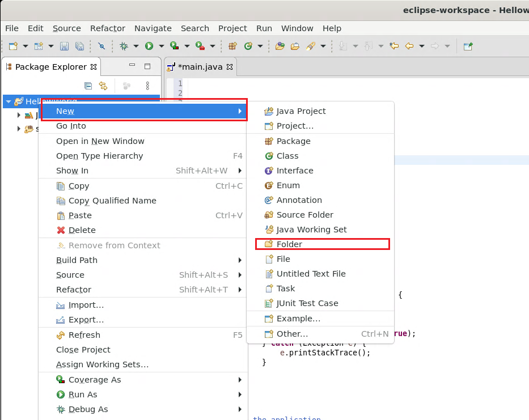Click the New Java Package toolbar icon
The image size is (529, 420).
tap(233, 46)
